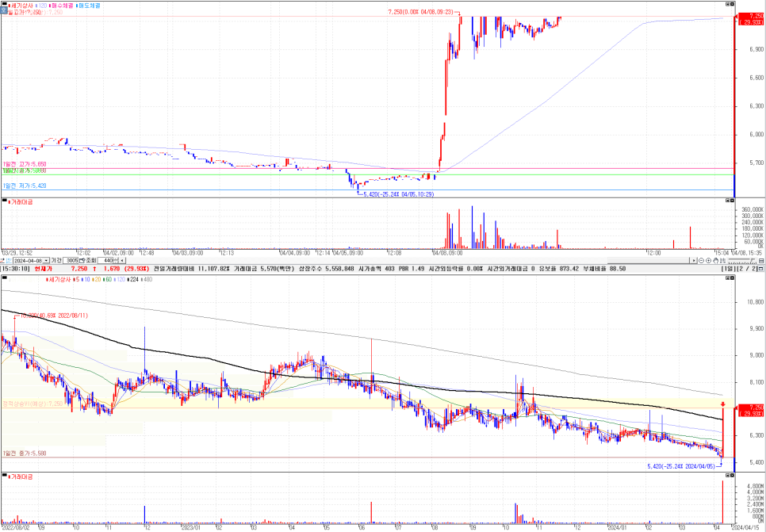Click the 거래대금 label of the upper volume pane
Image resolution: width=766 pixels, height=532 pixels.
click(x=21, y=201)
